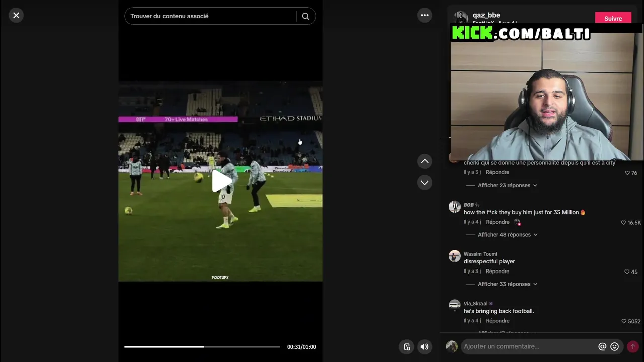Go to next video with down arrow
The image size is (644, 362).
[x=425, y=183]
